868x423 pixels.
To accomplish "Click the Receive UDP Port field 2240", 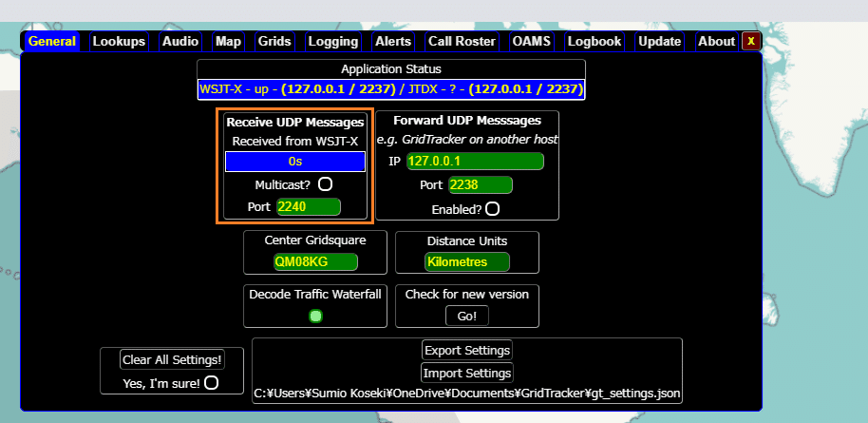I will 309,207.
